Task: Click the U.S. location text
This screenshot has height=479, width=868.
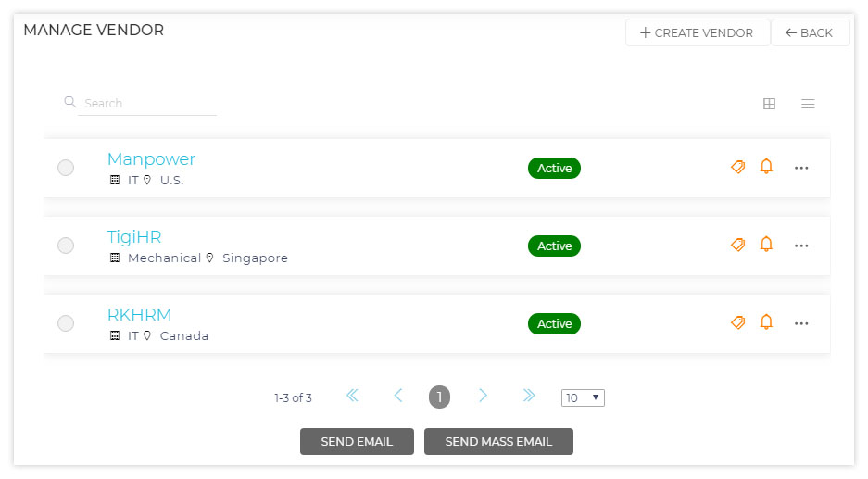Action: (171, 181)
